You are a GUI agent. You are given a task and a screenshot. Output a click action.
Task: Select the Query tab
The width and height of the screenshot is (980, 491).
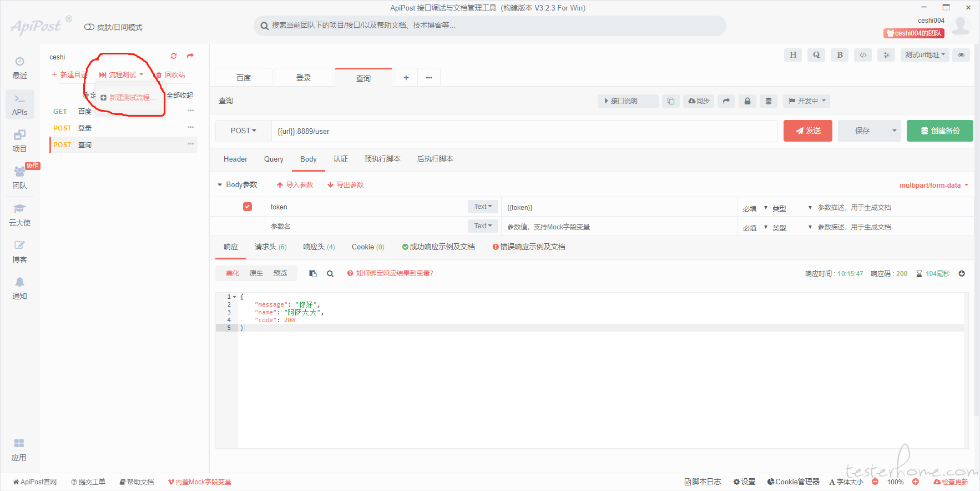[274, 159]
